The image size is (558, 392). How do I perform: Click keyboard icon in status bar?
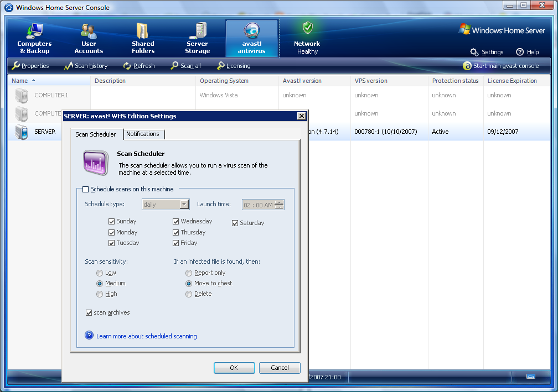pos(530,377)
